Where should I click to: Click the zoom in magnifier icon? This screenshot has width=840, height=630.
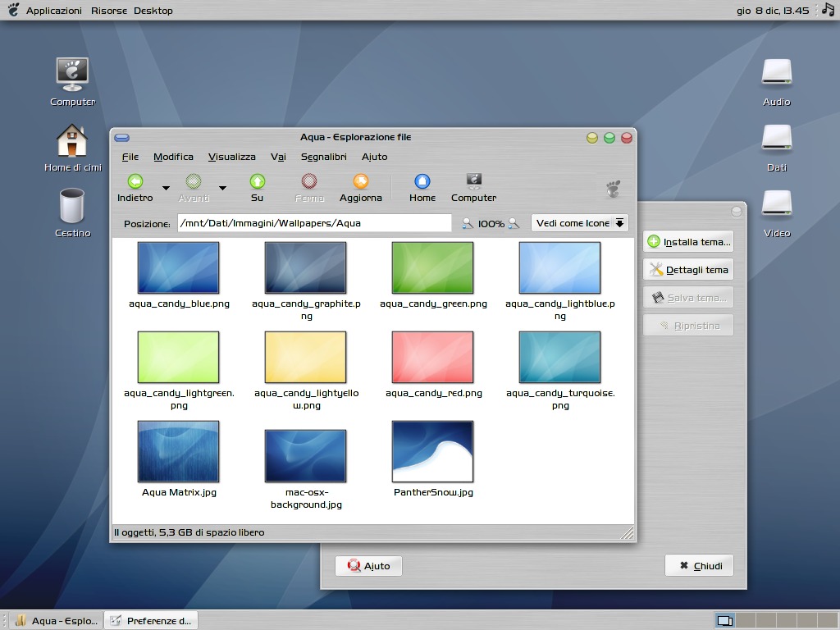(514, 223)
